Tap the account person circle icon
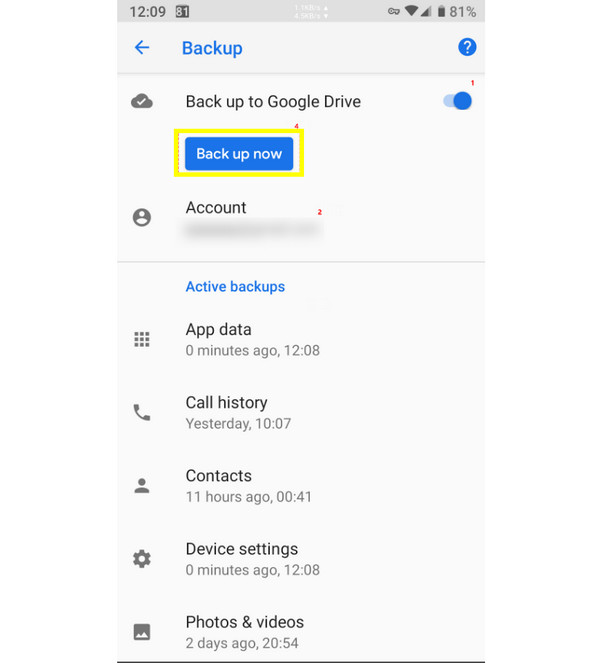 [142, 217]
